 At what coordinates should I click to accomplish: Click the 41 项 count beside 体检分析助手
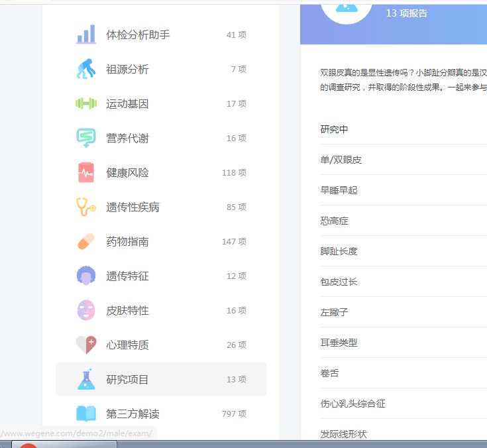pyautogui.click(x=237, y=34)
